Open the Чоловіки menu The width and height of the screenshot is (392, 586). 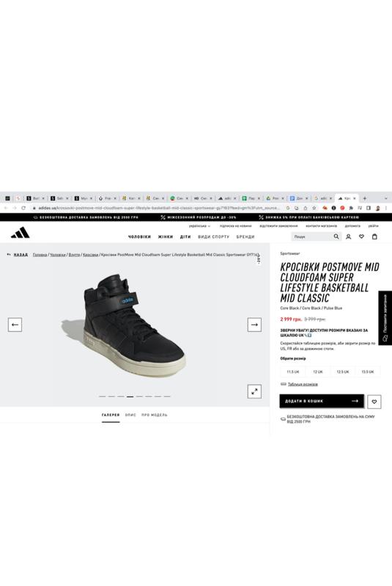(139, 237)
